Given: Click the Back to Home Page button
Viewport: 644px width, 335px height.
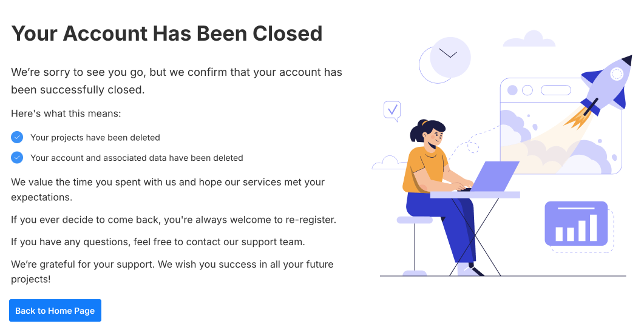Looking at the screenshot, I should 55,311.
